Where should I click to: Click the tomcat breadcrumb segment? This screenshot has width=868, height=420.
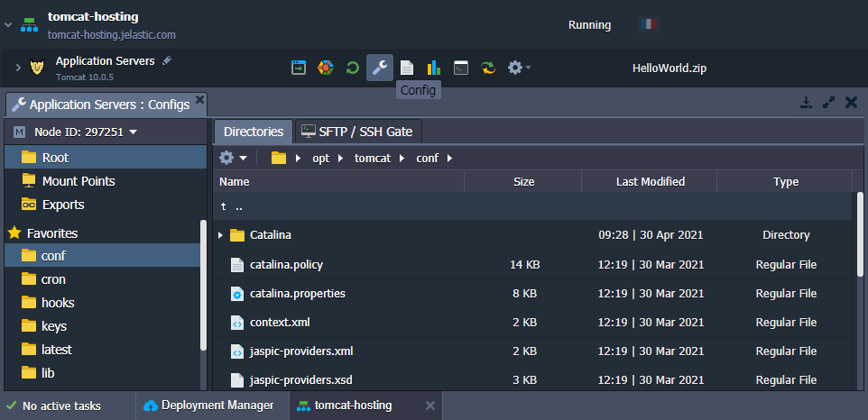coord(373,158)
